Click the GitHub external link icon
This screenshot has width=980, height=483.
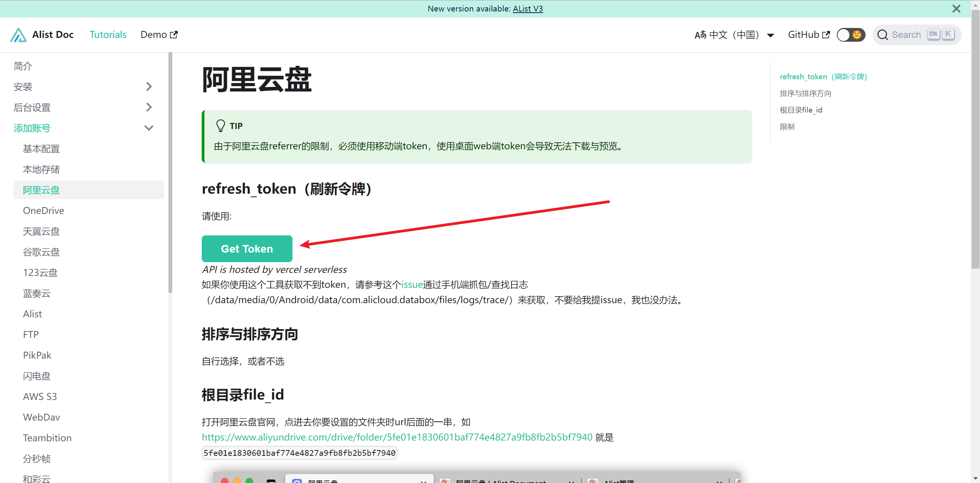[x=826, y=35]
